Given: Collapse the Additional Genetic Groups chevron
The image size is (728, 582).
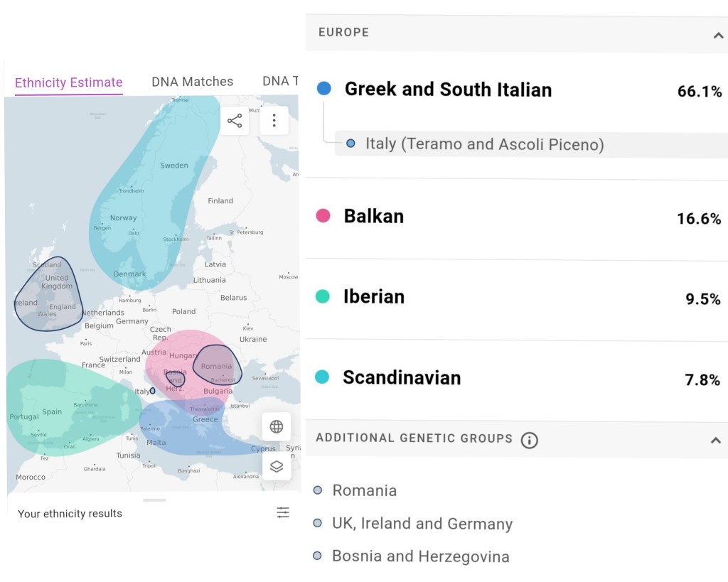Looking at the screenshot, I should 715,441.
